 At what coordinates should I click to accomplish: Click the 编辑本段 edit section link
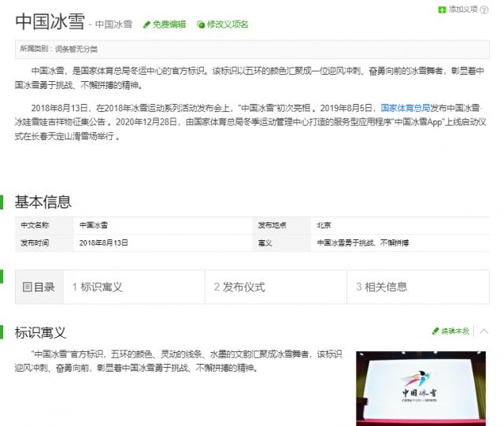coord(454,331)
